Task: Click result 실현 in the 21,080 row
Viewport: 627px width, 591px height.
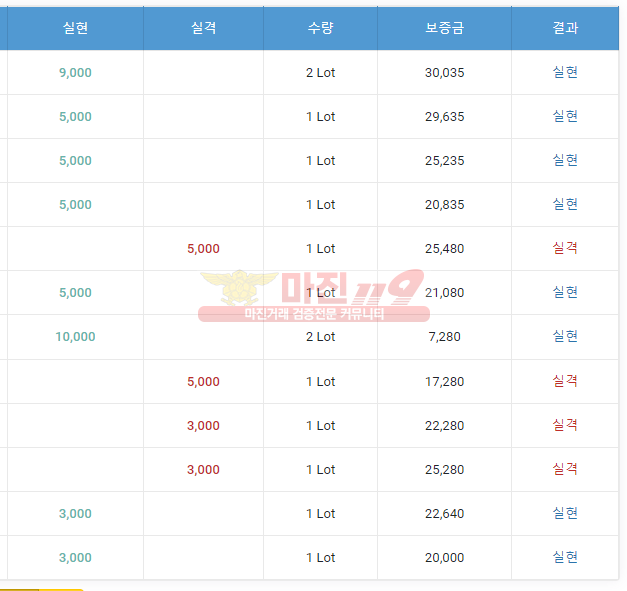Action: (565, 292)
